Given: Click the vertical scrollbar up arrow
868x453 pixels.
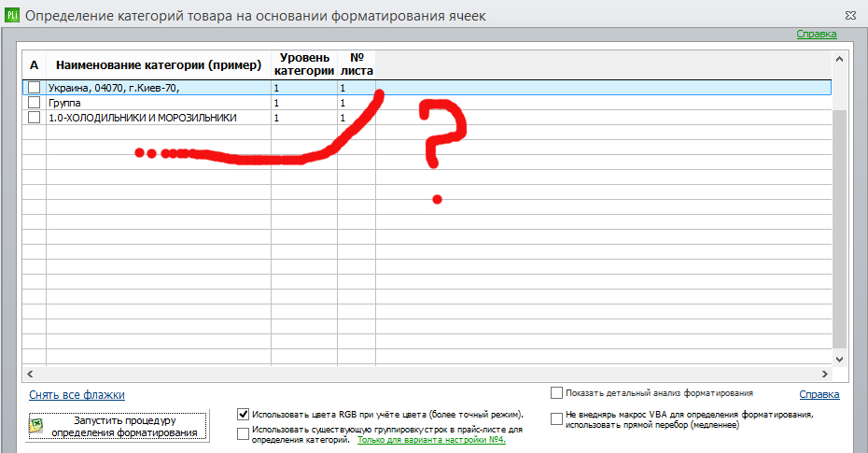Looking at the screenshot, I should tap(840, 59).
